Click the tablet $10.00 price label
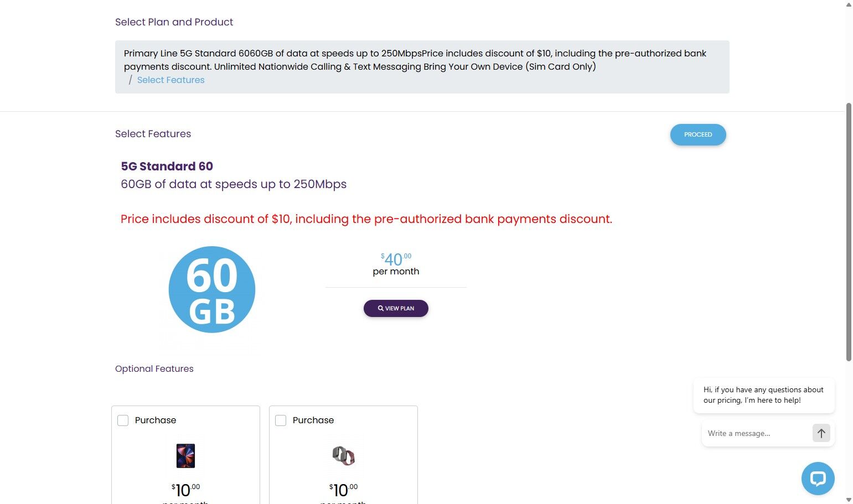Screen dimensions: 853x504 pos(185,490)
